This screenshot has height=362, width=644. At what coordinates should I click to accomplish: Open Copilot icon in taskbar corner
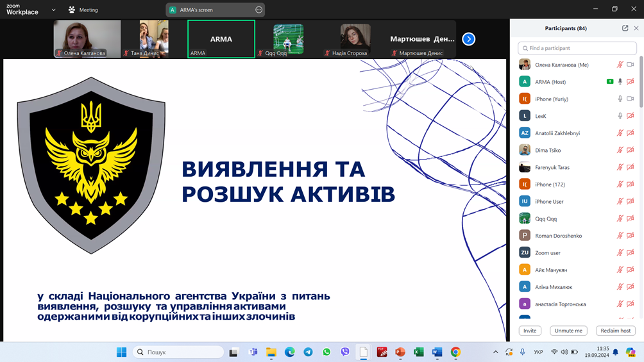[631, 352]
